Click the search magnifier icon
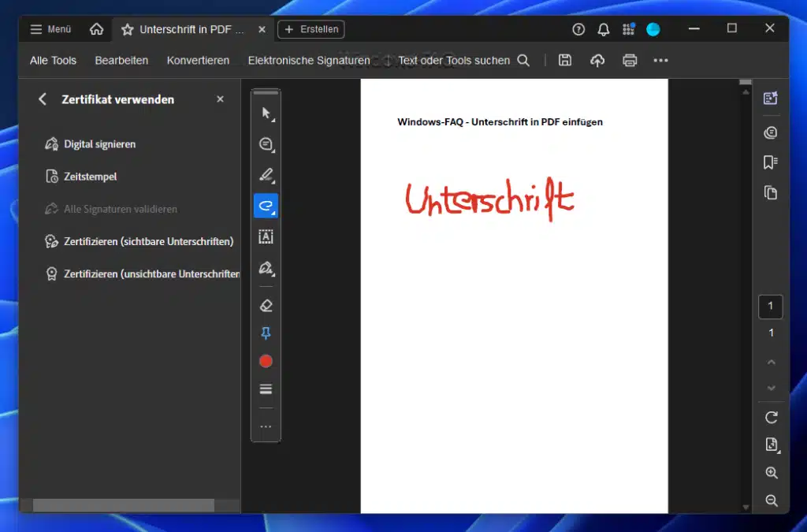The width and height of the screenshot is (807, 532). [523, 60]
